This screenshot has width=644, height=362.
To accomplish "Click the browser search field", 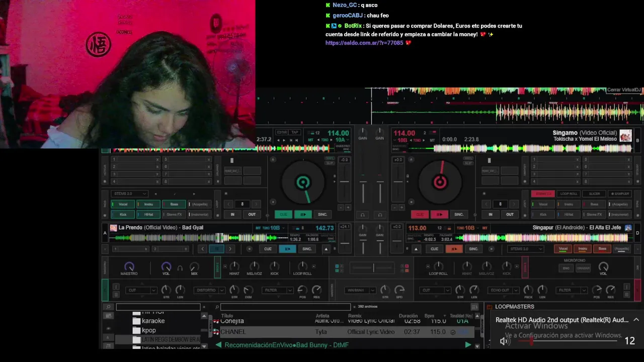I will coord(285,307).
